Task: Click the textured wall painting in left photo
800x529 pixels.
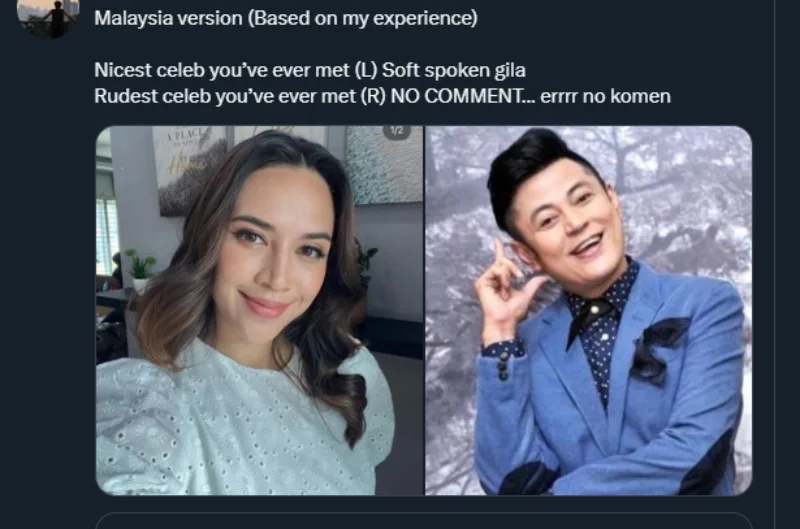Action: [x=384, y=164]
